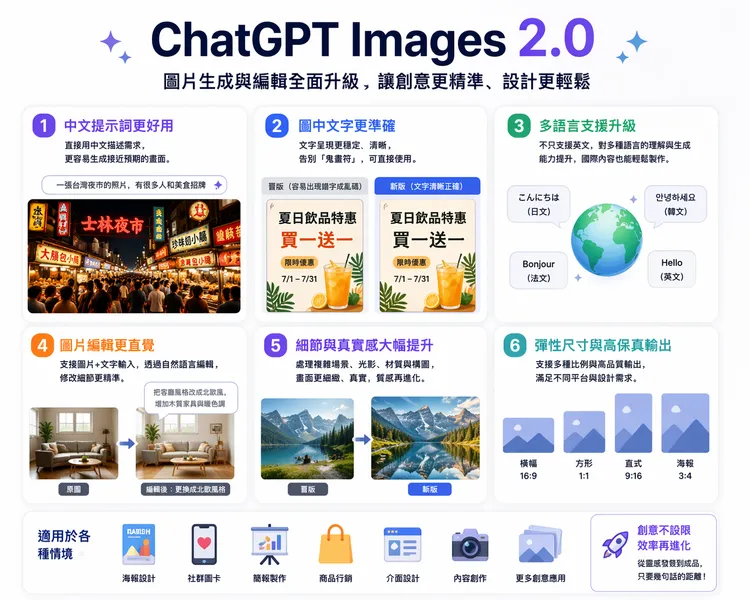Click the blue 新版 button under lake photo
Viewport: 750px width, 600px height.
tap(430, 489)
